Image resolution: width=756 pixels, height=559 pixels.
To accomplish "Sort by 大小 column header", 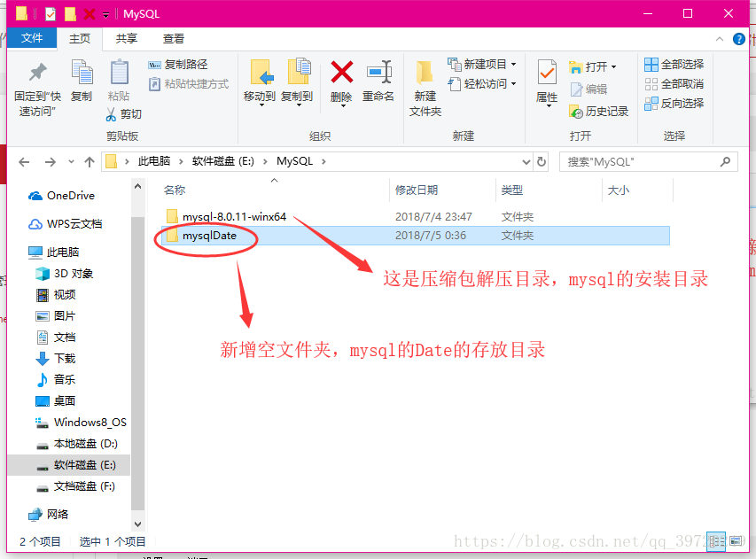I will (x=618, y=190).
